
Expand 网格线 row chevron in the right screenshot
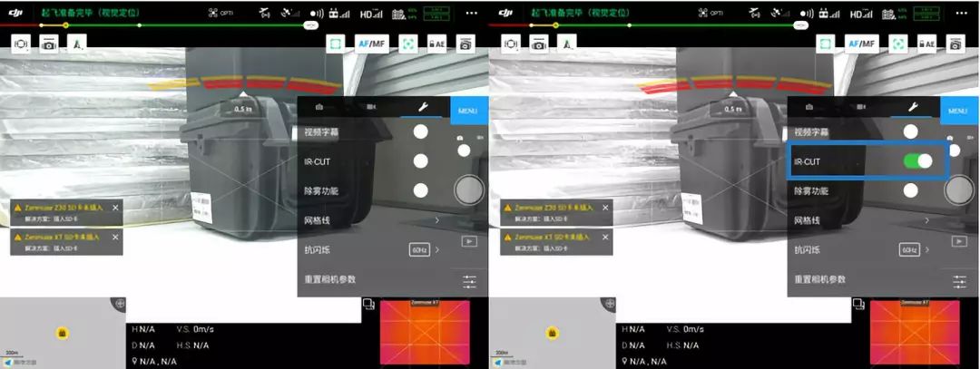pos(926,220)
